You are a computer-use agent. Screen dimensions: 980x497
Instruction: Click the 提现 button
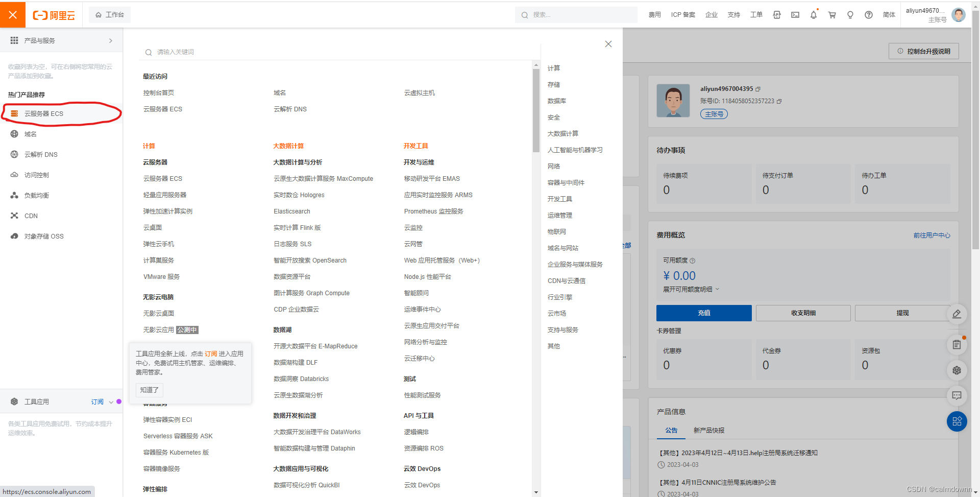902,313
